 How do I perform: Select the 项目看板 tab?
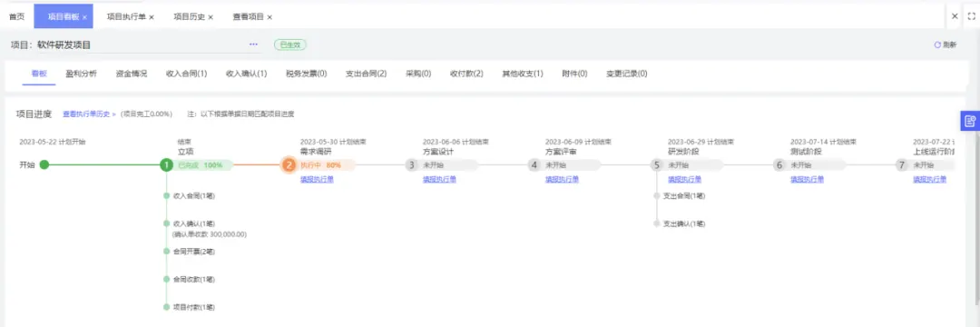(x=64, y=17)
